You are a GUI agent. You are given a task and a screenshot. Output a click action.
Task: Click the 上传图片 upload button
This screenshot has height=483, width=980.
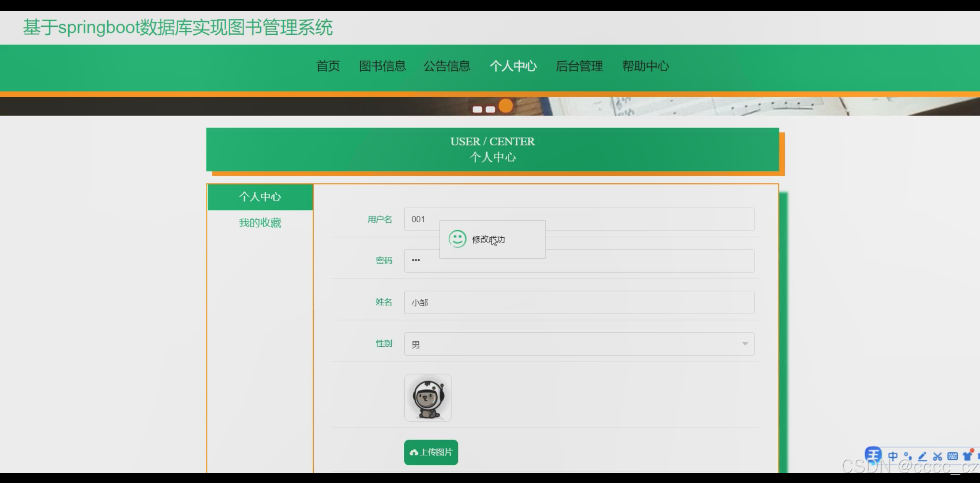[x=431, y=452]
